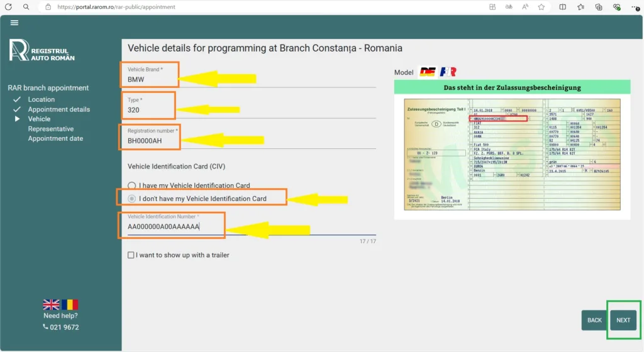This screenshot has width=644, height=352.
Task: Go to the Location step in sidebar
Action: coord(42,99)
